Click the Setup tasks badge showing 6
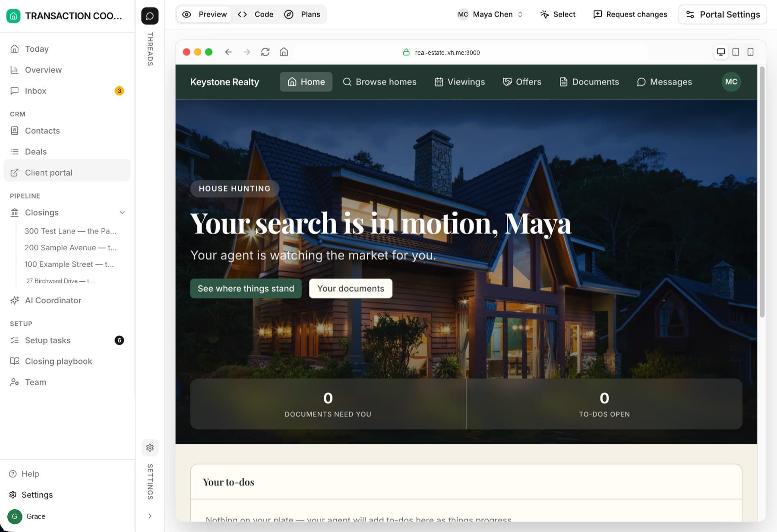The width and height of the screenshot is (777, 532). point(119,340)
